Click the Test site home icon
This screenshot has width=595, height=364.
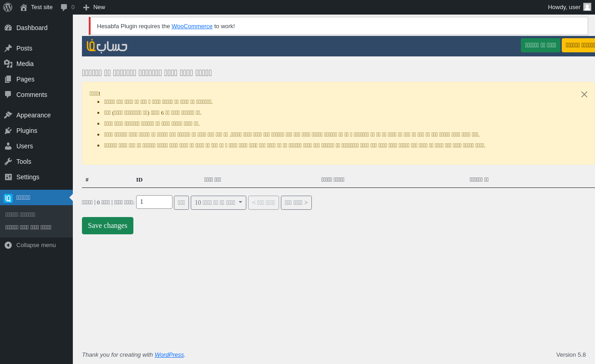pyautogui.click(x=24, y=7)
